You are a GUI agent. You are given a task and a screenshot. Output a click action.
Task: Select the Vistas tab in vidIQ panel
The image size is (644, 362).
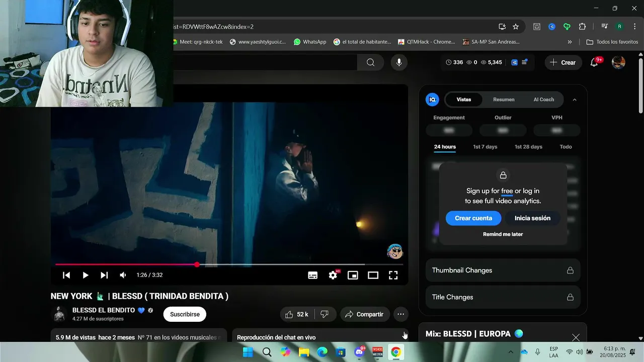coord(464,100)
